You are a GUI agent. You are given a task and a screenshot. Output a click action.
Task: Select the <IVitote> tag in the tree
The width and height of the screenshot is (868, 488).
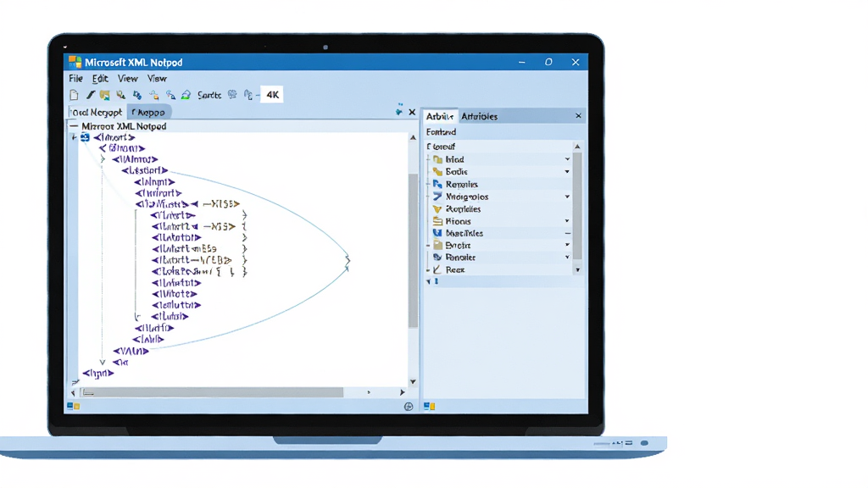coord(175,294)
